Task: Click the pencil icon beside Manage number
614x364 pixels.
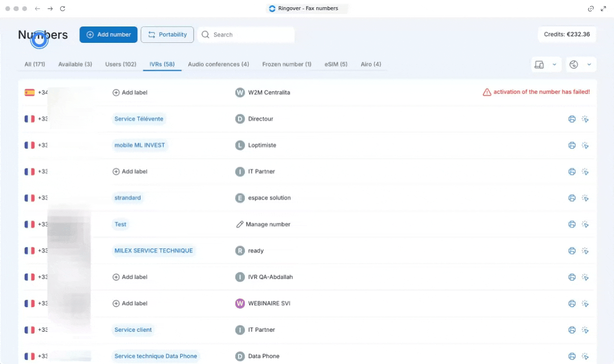Action: tap(240, 224)
